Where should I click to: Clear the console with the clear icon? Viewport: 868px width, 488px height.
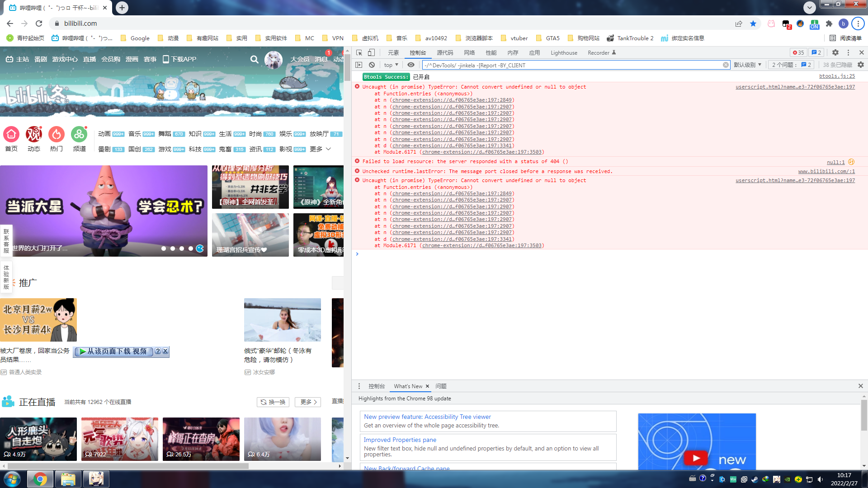click(x=372, y=65)
